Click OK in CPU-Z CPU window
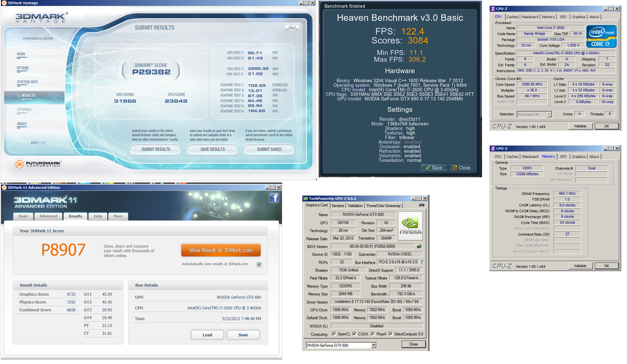Viewport: 627px width, 364px height. (x=606, y=126)
